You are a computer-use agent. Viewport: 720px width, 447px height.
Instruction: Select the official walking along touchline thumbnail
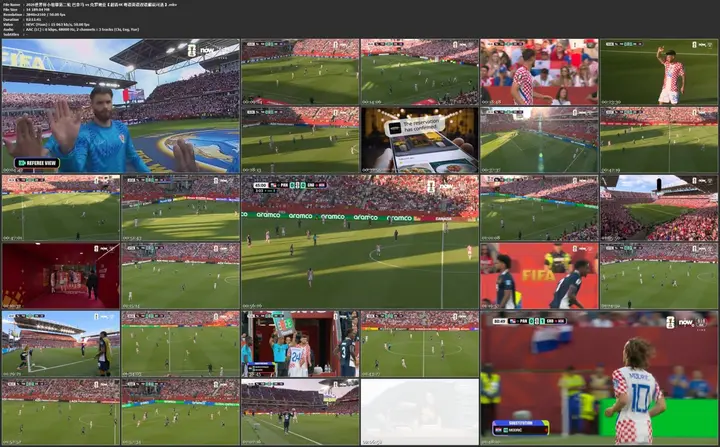tap(300, 412)
